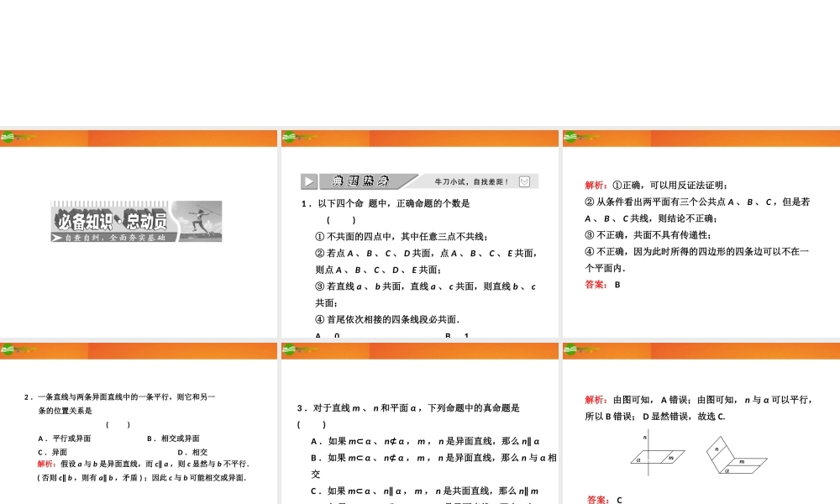The image size is (840, 504).
Task: Click statement ② 若点A、B、C、D共面
Action: coord(426,261)
